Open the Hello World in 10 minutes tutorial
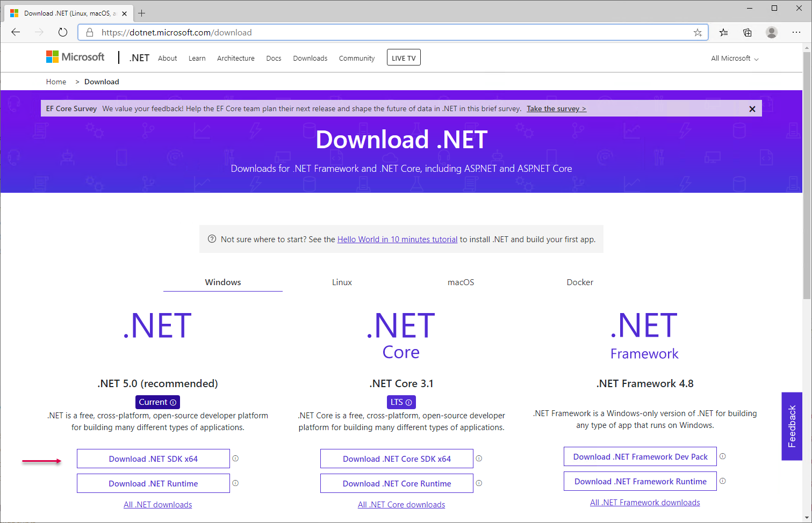Viewport: 812px width, 523px height. [x=397, y=239]
